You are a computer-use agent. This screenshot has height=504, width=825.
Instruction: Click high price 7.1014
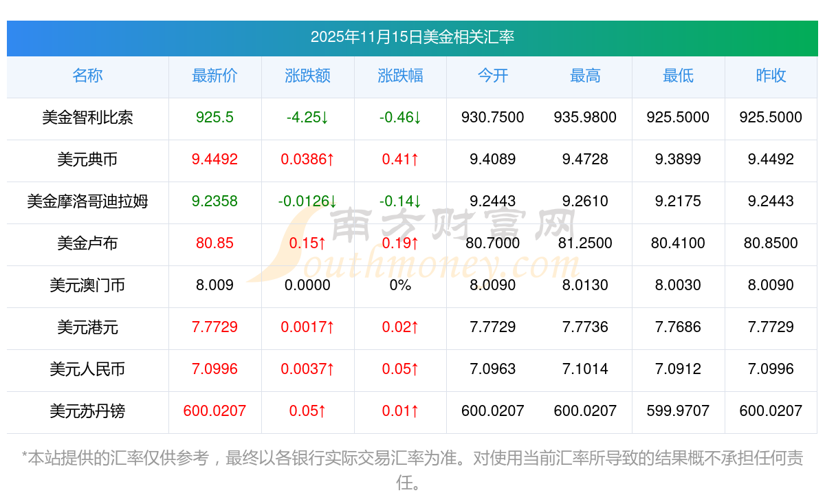click(x=585, y=369)
